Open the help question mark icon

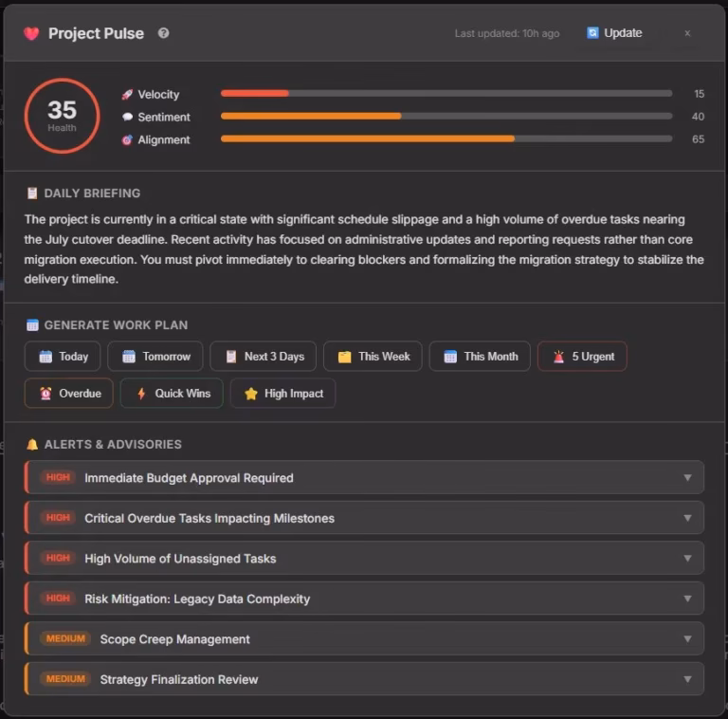[163, 33]
